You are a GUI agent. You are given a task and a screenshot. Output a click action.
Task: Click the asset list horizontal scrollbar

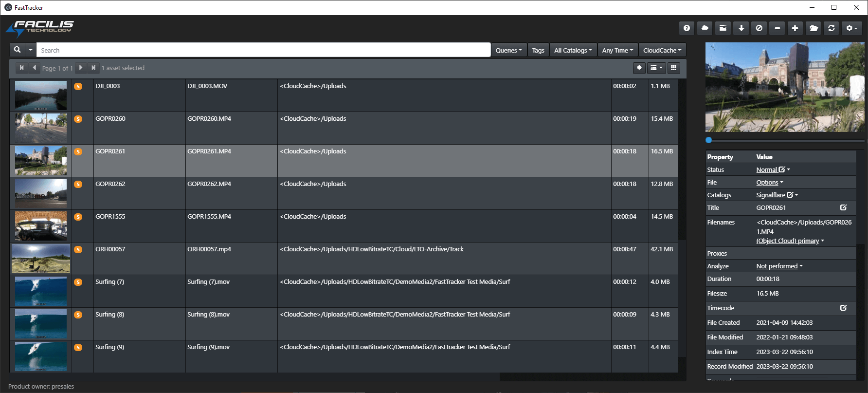pyautogui.click(x=254, y=377)
